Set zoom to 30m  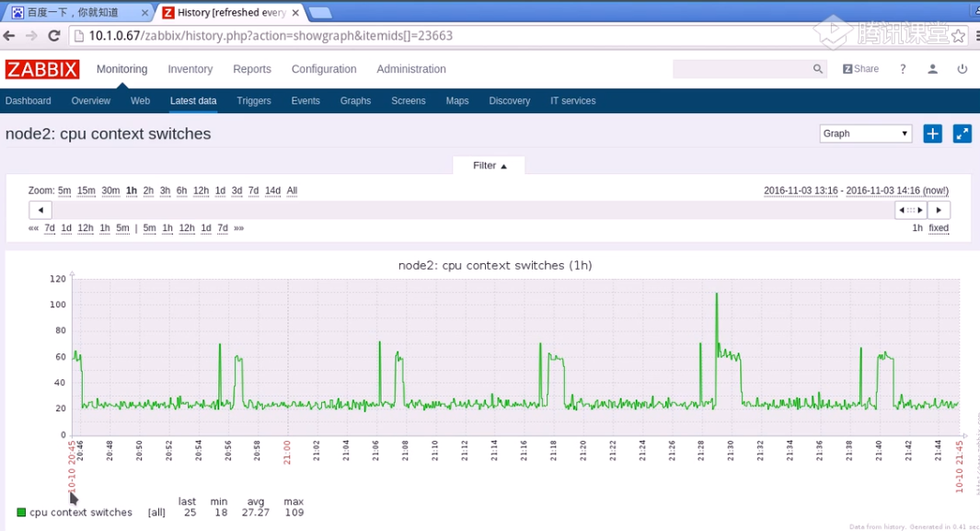pos(110,190)
